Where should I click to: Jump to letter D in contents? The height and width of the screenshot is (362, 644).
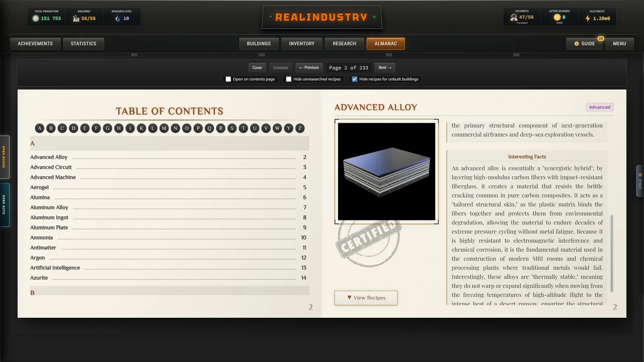73,128
